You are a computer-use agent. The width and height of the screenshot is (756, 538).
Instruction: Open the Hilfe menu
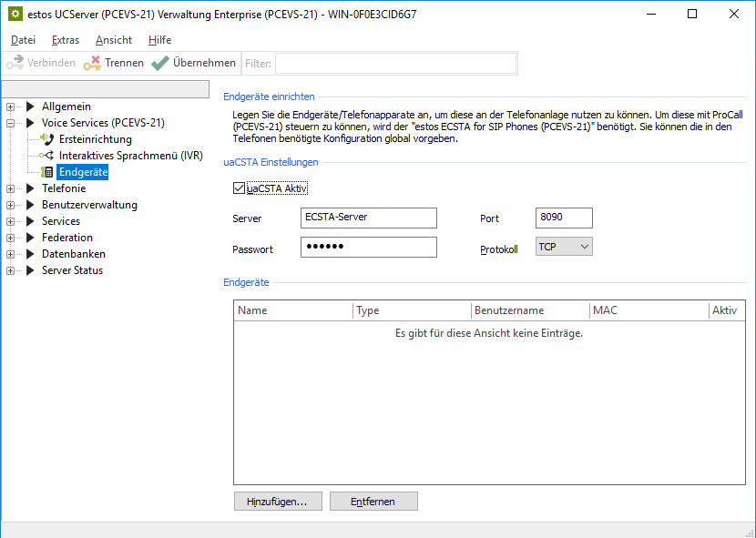[159, 40]
